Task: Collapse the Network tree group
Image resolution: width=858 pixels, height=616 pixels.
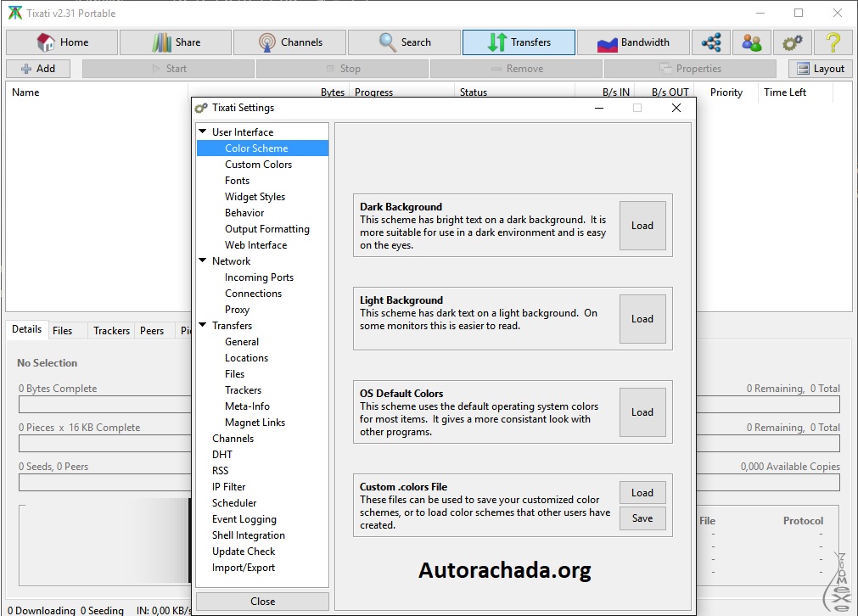Action: 203,261
